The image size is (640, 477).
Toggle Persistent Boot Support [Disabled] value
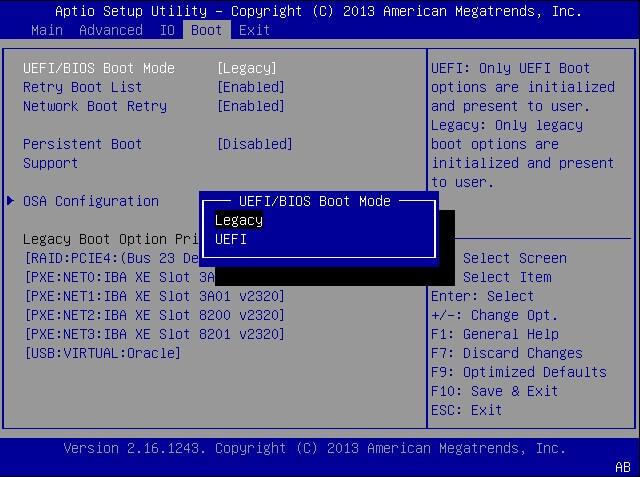click(255, 144)
